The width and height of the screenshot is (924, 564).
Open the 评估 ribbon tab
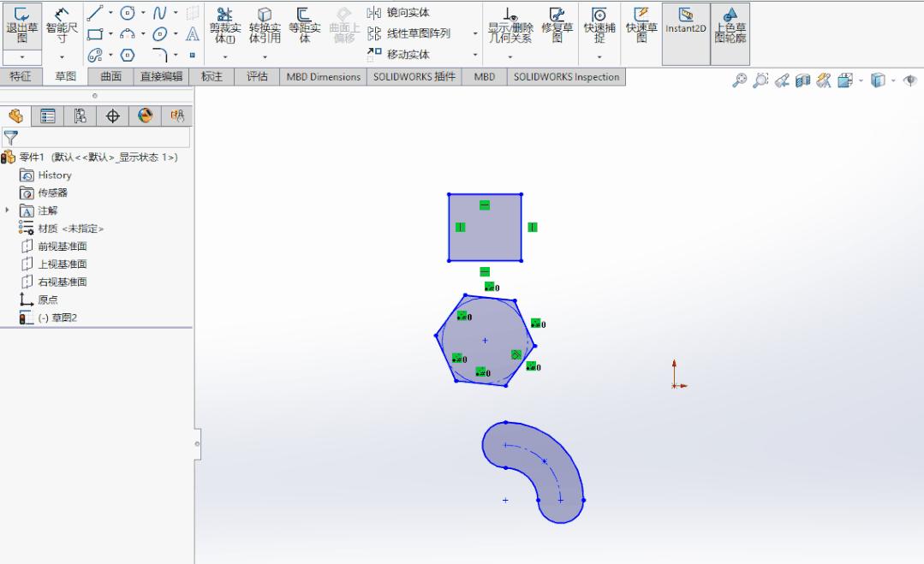pos(256,76)
